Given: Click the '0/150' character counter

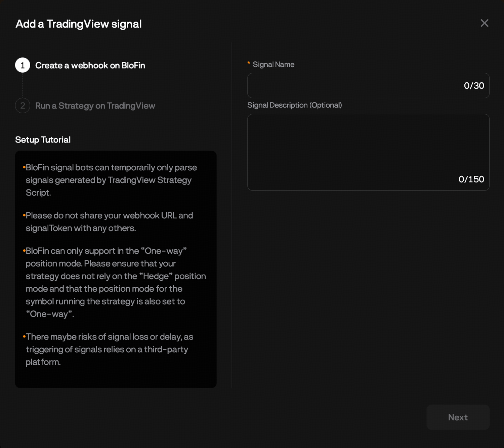Looking at the screenshot, I should click(x=471, y=179).
